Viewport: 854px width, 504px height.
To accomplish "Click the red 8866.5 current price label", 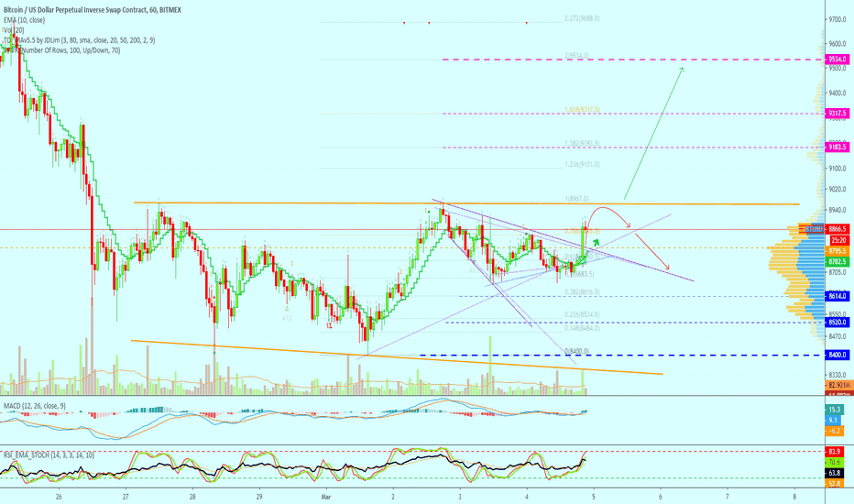I will click(838, 229).
